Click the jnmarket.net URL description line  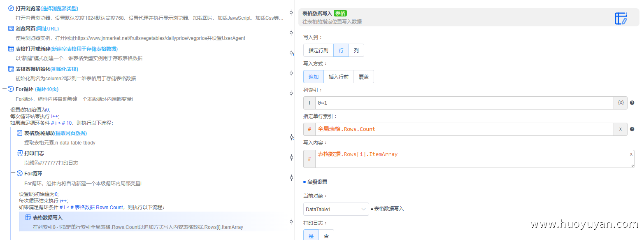point(130,38)
